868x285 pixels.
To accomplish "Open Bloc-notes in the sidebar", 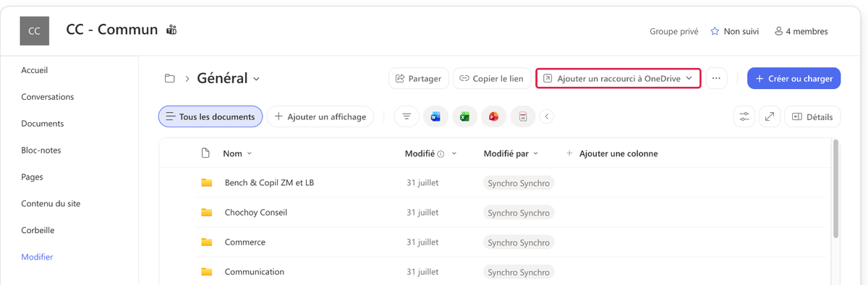I will click(x=41, y=150).
